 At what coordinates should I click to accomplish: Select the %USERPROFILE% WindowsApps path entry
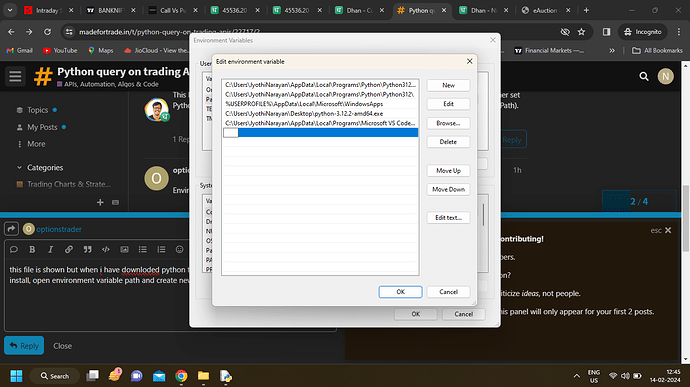point(320,104)
